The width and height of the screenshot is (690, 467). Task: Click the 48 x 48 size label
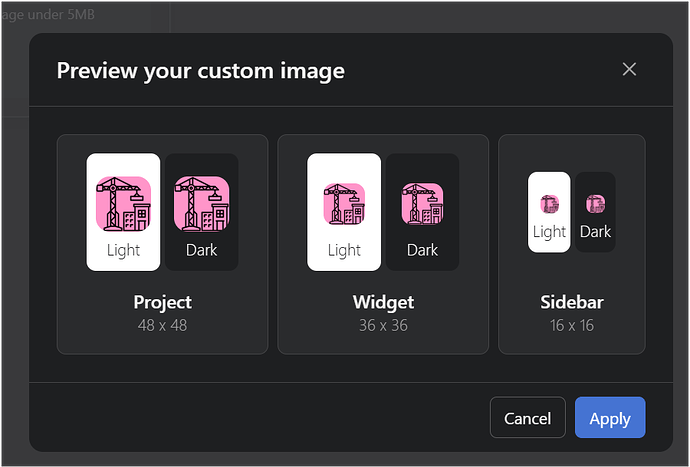point(162,325)
